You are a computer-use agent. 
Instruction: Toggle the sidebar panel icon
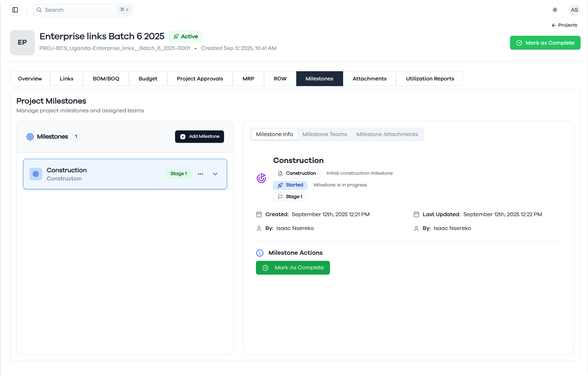15,10
